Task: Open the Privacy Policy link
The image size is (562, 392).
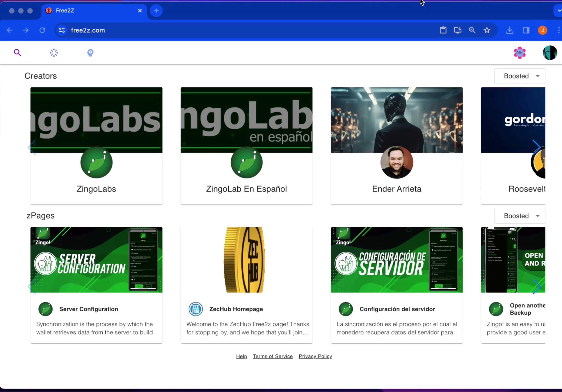Action: point(315,356)
